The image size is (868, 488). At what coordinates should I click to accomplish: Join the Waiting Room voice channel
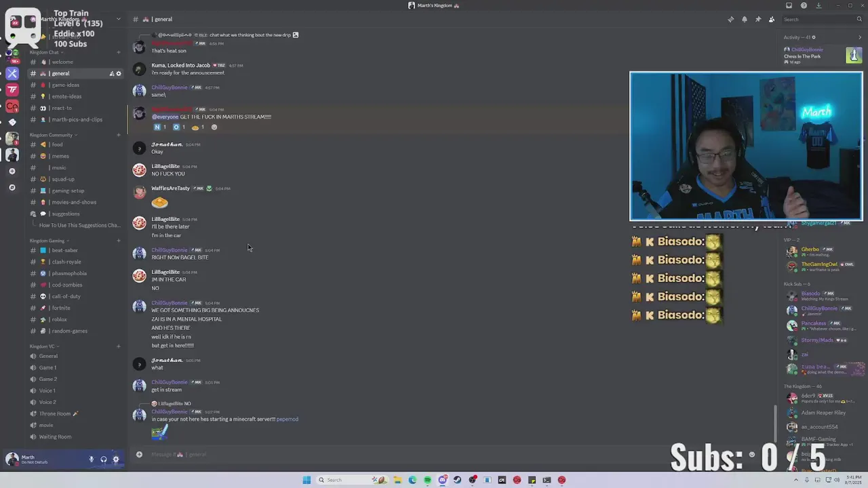[76, 436]
